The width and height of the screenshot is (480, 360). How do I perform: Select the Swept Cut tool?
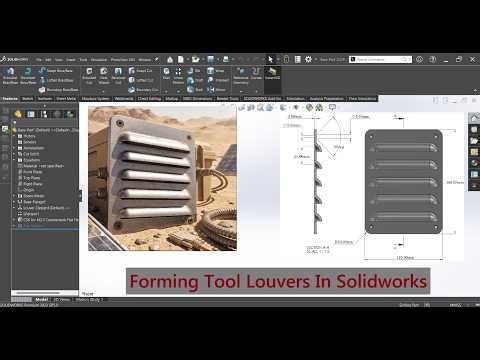pyautogui.click(x=140, y=71)
